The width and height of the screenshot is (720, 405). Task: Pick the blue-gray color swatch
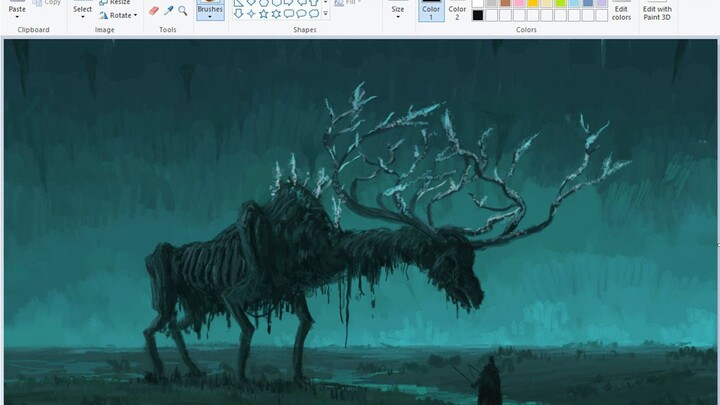coord(588,3)
